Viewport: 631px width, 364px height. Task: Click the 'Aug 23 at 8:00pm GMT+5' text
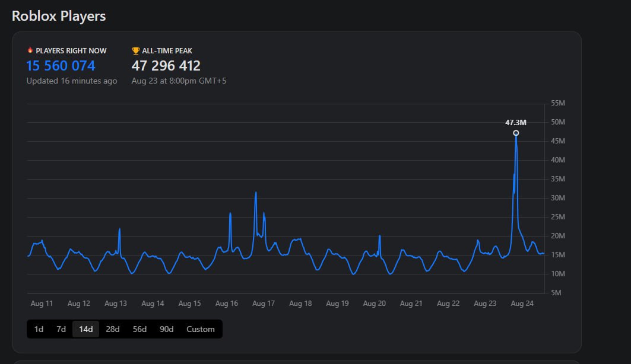pos(179,81)
